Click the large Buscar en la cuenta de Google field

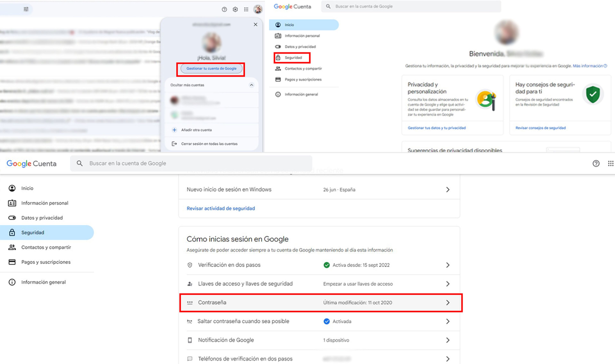[191, 163]
